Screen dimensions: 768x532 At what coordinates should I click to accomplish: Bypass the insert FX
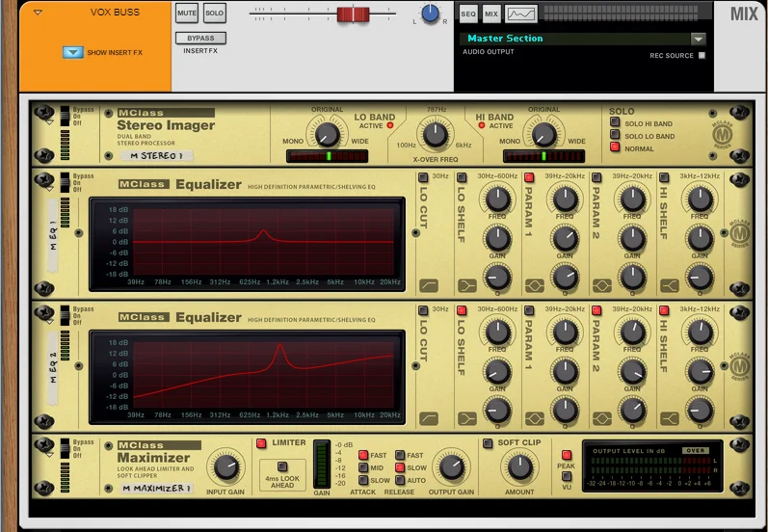[x=200, y=39]
